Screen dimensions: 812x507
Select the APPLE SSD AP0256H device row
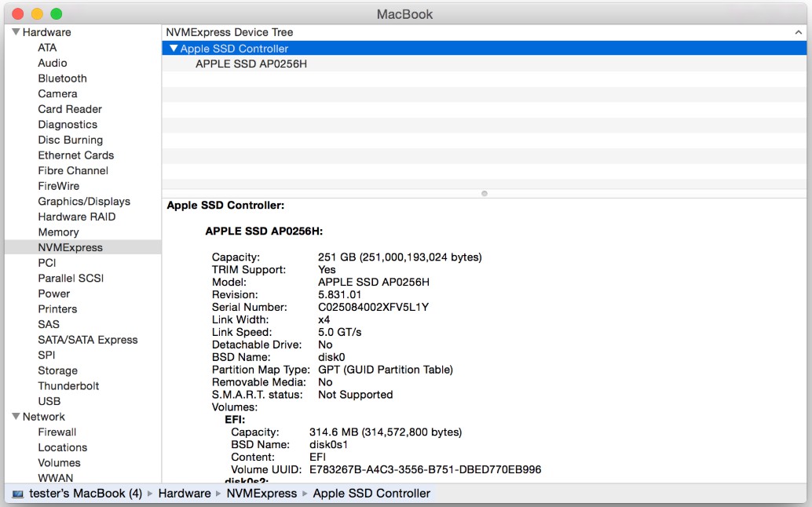click(x=485, y=64)
